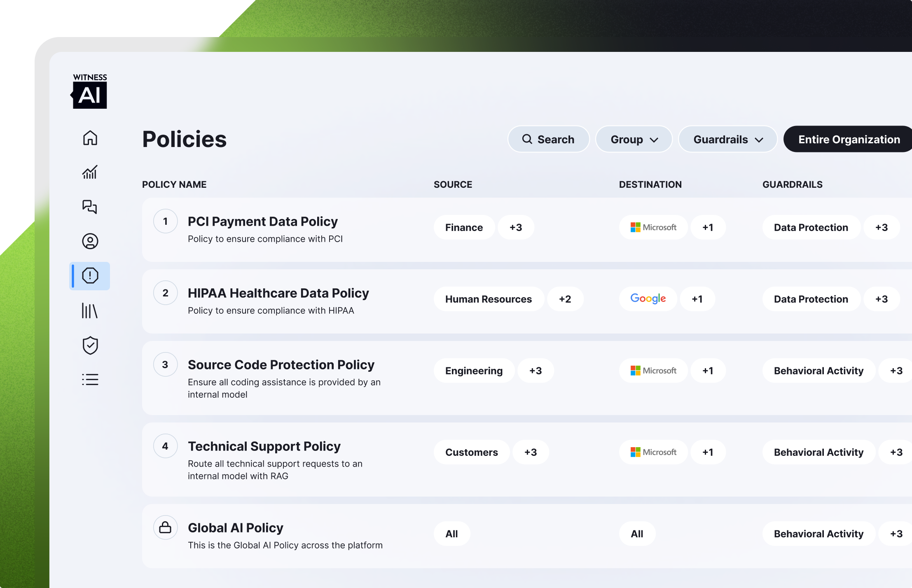Open the library books icon in sidebar
Screen dimensions: 912x588
pos(90,311)
